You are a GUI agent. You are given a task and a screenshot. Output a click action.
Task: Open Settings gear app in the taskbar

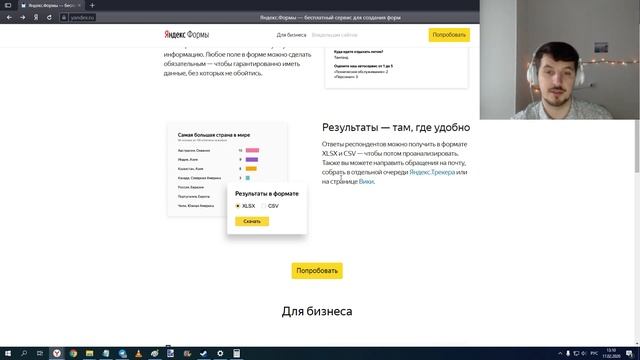point(220,353)
